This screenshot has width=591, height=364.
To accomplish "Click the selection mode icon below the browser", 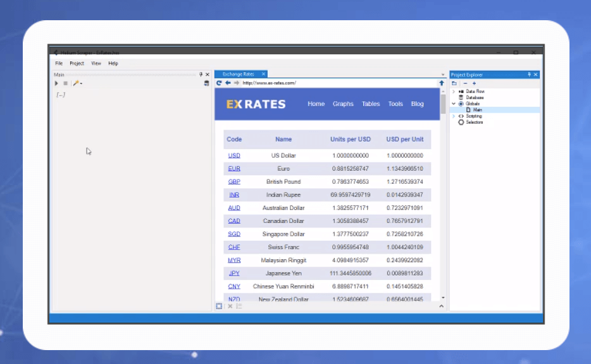I will coord(219,306).
